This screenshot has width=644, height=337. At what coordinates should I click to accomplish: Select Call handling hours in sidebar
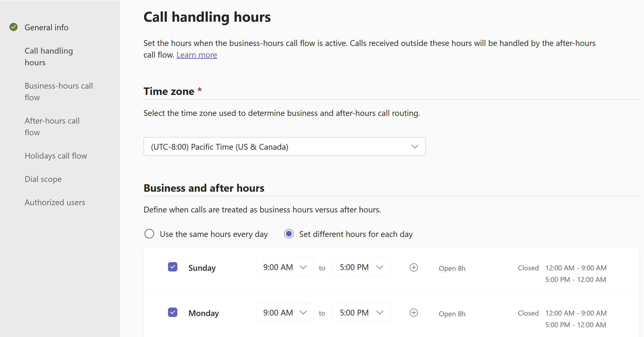pos(49,56)
